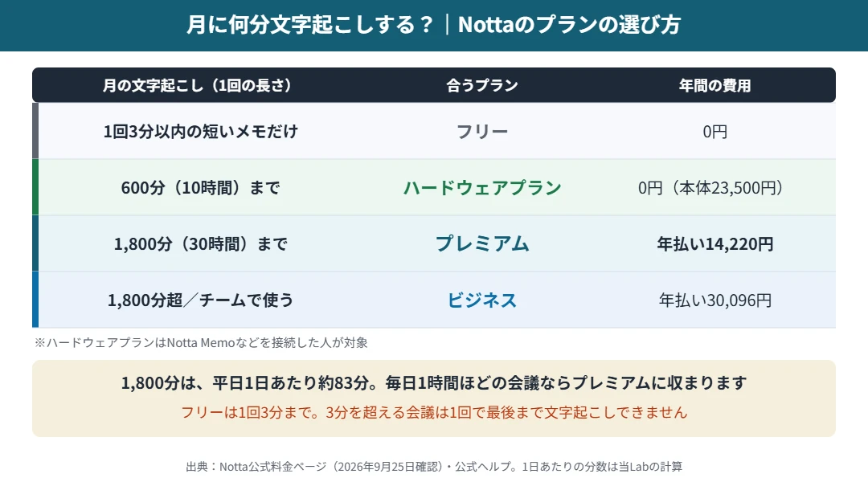Click the title '月に何分文字起こしする？｜Nottaのプランの選び方'
Viewport: 868px width, 482px height.
[433, 25]
